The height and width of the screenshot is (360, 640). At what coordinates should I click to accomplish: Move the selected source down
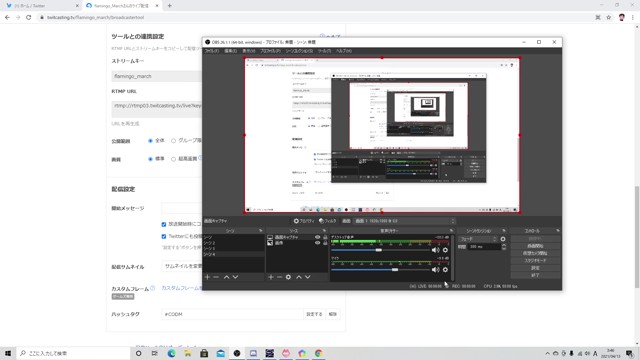point(308,277)
